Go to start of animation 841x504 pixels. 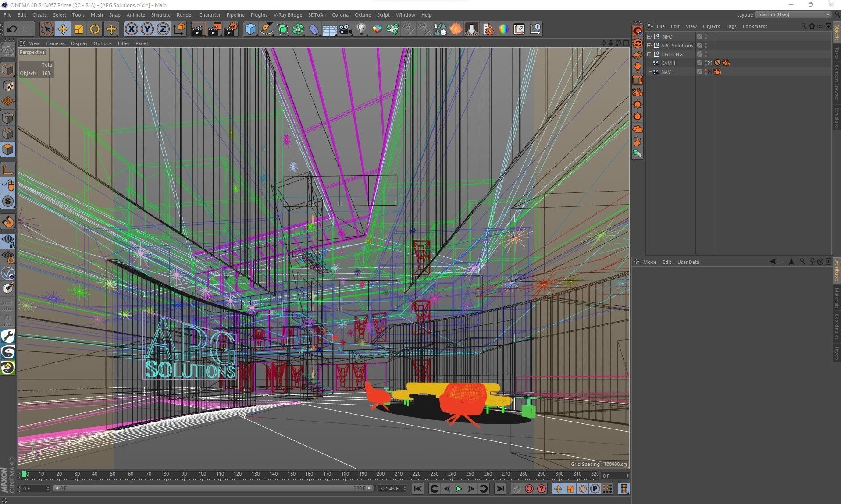coord(418,489)
